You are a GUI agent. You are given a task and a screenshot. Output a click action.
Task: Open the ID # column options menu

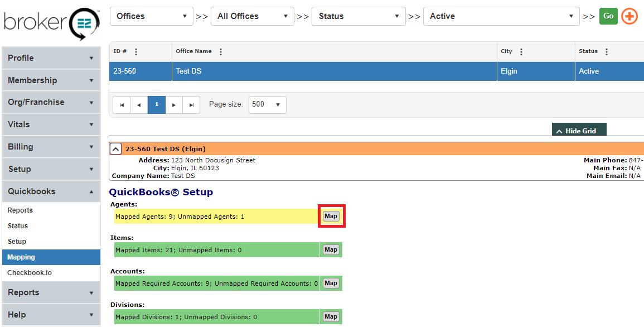click(136, 52)
